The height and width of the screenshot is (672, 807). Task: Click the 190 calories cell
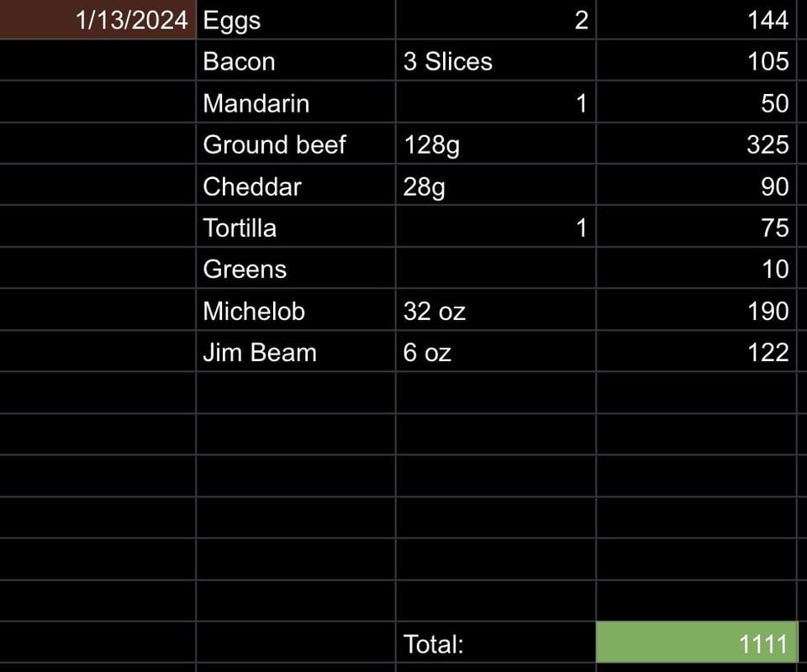pyautogui.click(x=697, y=310)
